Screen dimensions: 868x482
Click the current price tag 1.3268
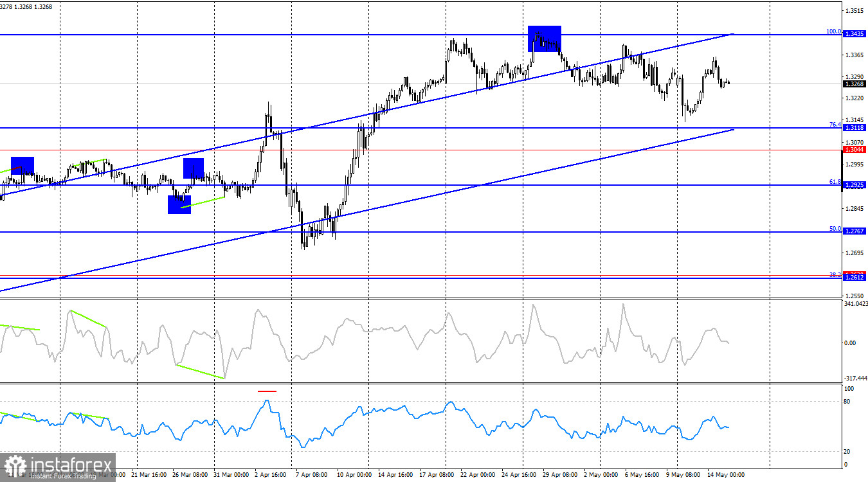854,84
